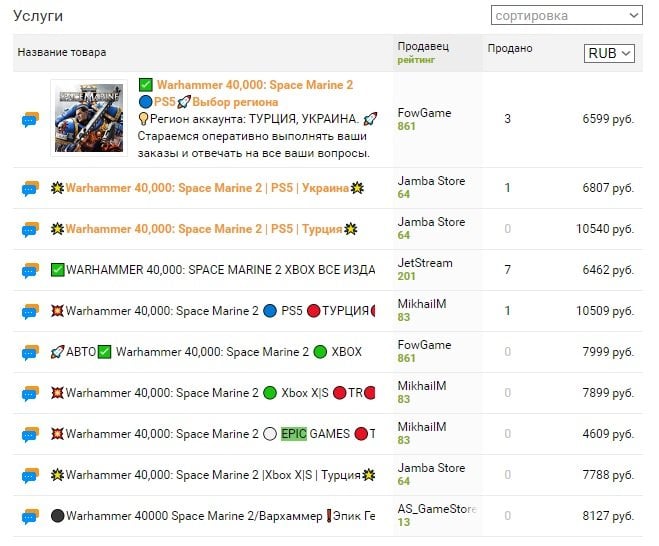The height and width of the screenshot is (546, 659).
Task: Click seller MikhailM in 4609 руб. row
Action: [422, 427]
